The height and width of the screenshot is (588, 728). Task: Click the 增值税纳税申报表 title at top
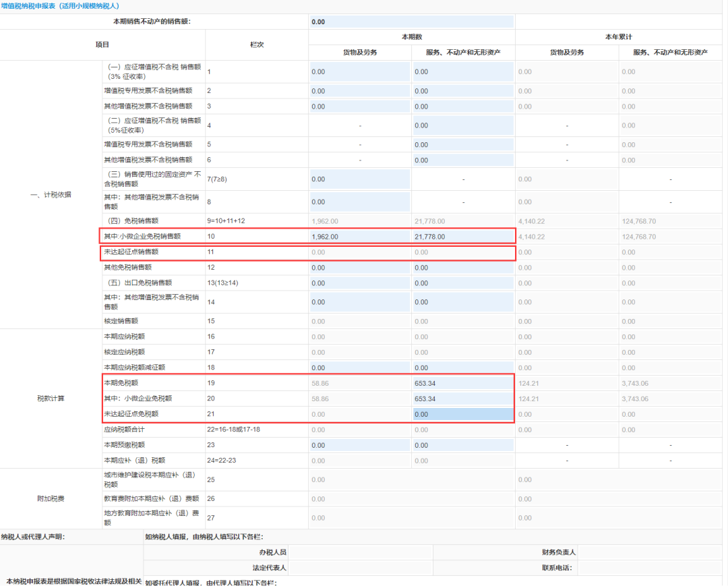coord(61,5)
